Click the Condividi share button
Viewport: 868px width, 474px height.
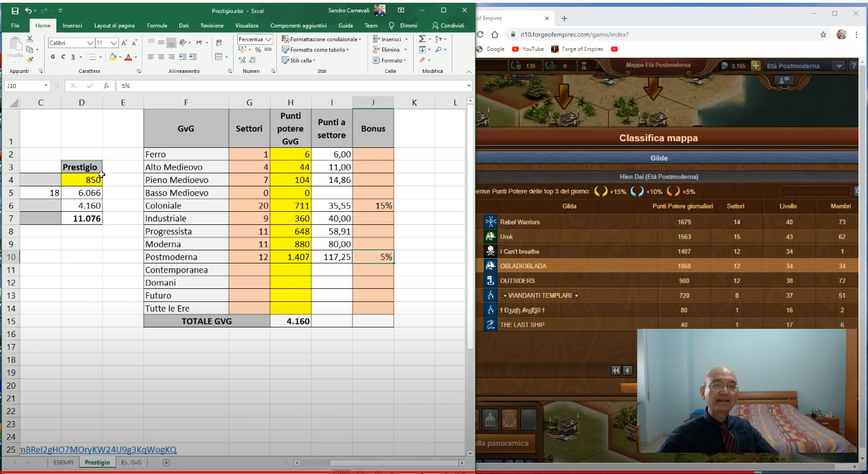point(448,25)
